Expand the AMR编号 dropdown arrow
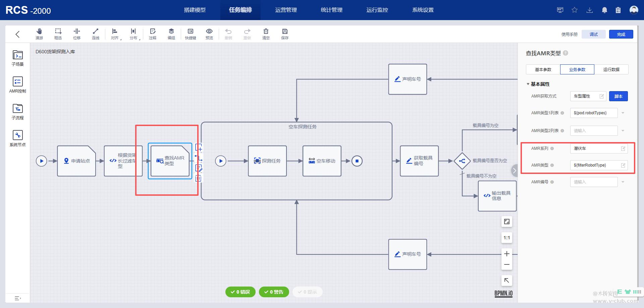This screenshot has width=644, height=308. [x=623, y=182]
